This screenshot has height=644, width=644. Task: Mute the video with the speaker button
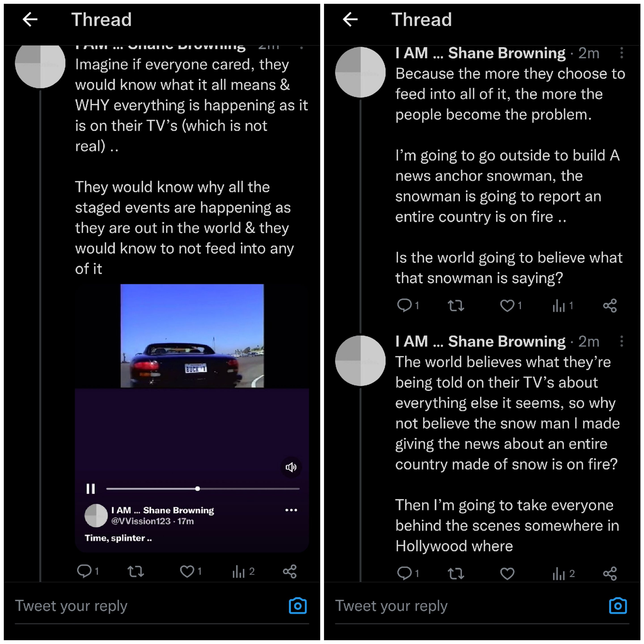291,467
